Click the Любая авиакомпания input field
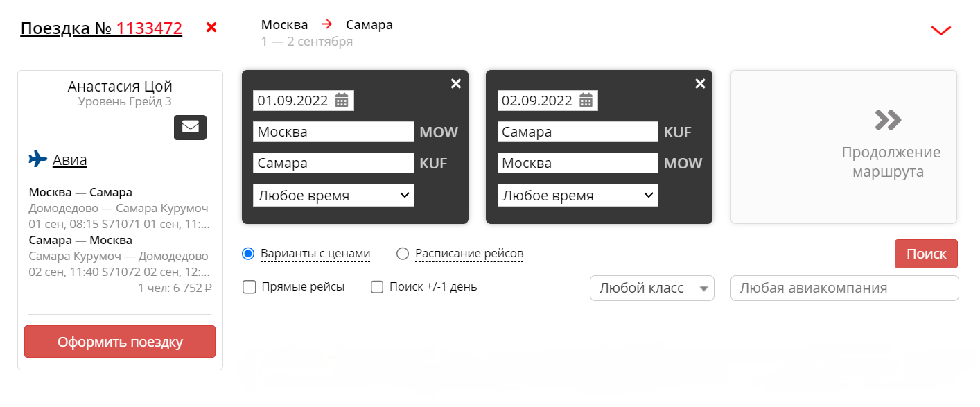The image size is (980, 407). pos(844,288)
